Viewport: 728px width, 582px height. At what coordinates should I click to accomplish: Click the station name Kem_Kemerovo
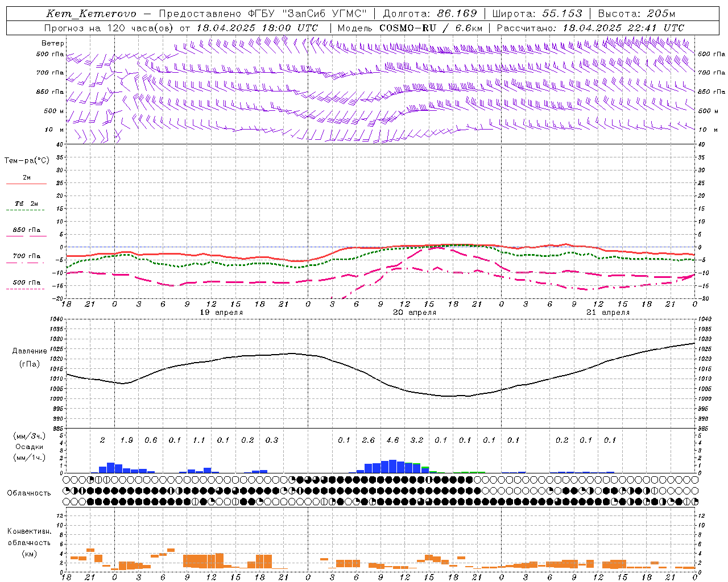point(91,14)
